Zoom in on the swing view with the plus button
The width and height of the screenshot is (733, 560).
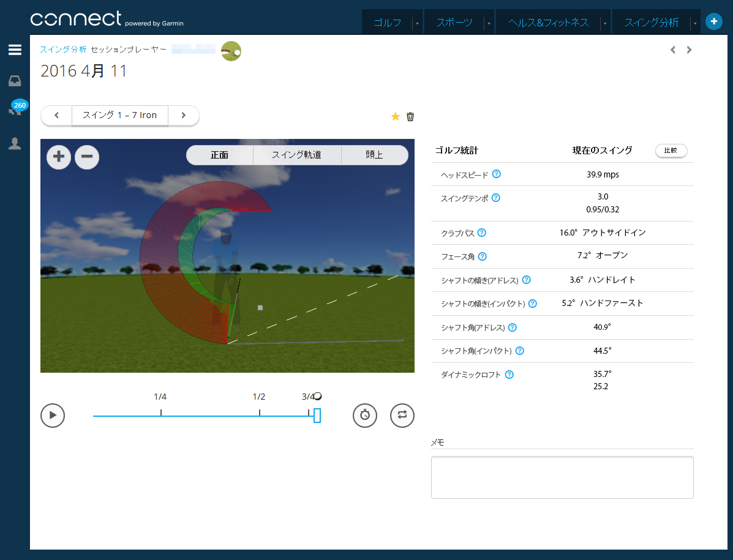[59, 157]
